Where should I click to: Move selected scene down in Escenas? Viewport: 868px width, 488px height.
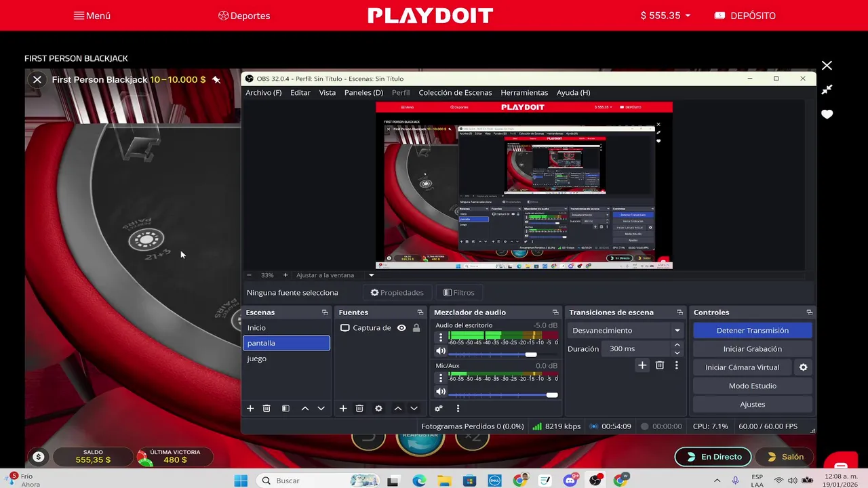[321, 409]
